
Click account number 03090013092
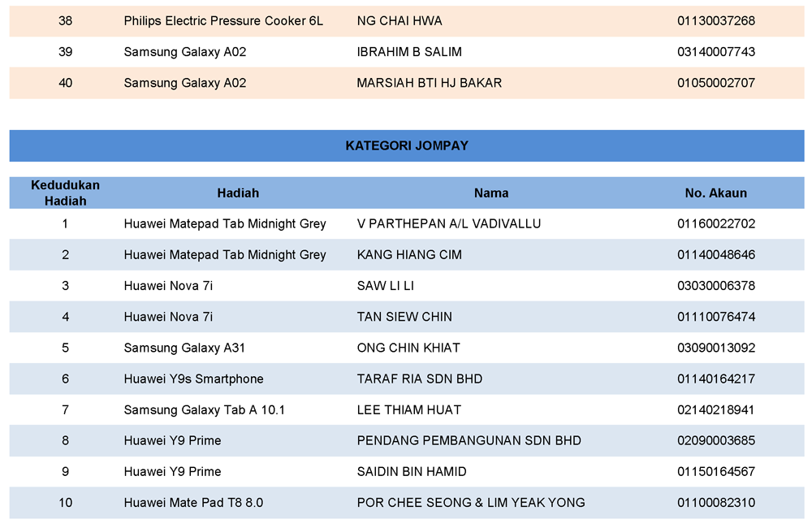715,348
